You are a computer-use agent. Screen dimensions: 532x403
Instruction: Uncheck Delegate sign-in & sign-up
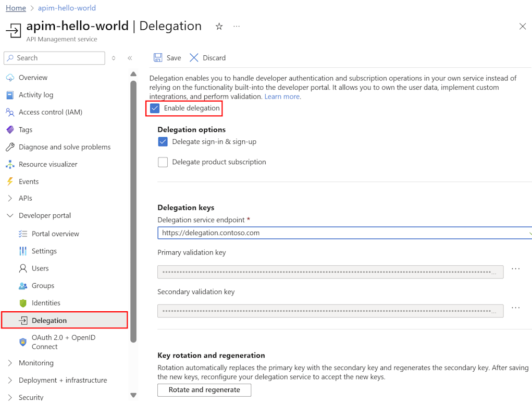(x=163, y=141)
